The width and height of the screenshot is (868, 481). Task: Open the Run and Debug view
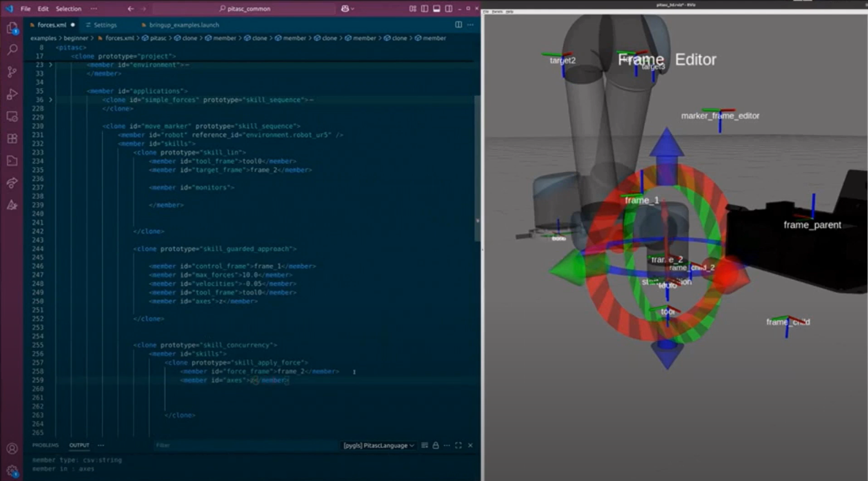[12, 94]
